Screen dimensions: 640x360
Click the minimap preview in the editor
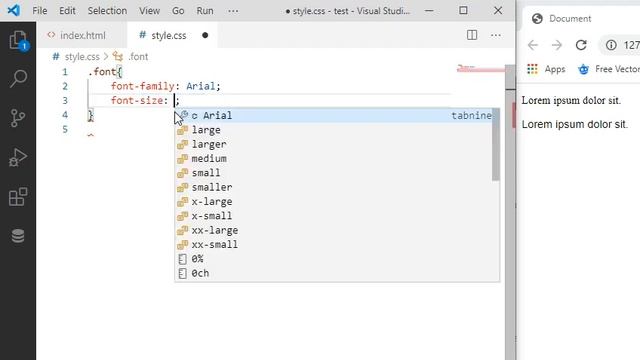click(480, 69)
